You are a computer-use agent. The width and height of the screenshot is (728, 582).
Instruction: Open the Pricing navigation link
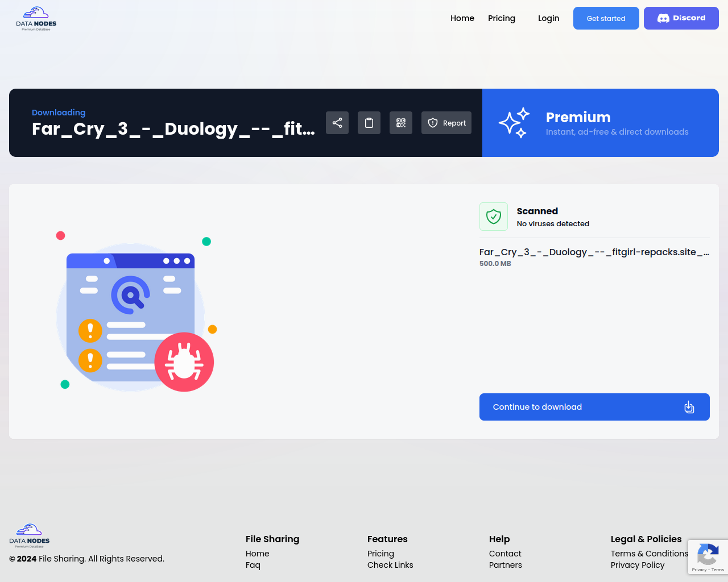tap(502, 18)
